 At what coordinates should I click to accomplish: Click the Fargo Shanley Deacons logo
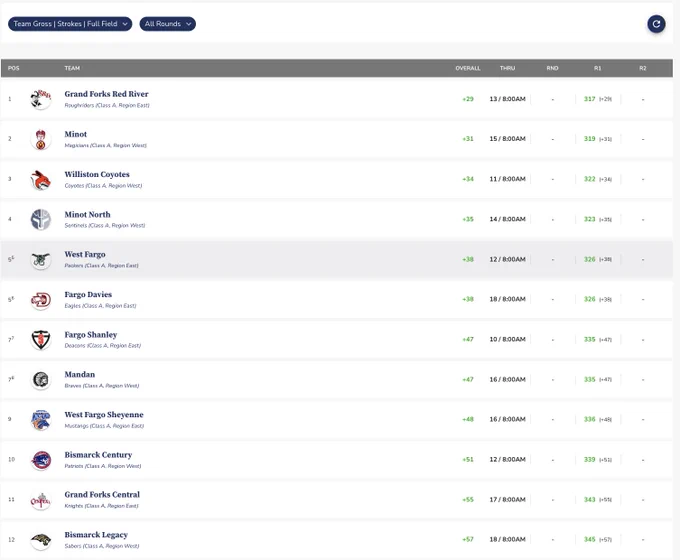coord(41,340)
